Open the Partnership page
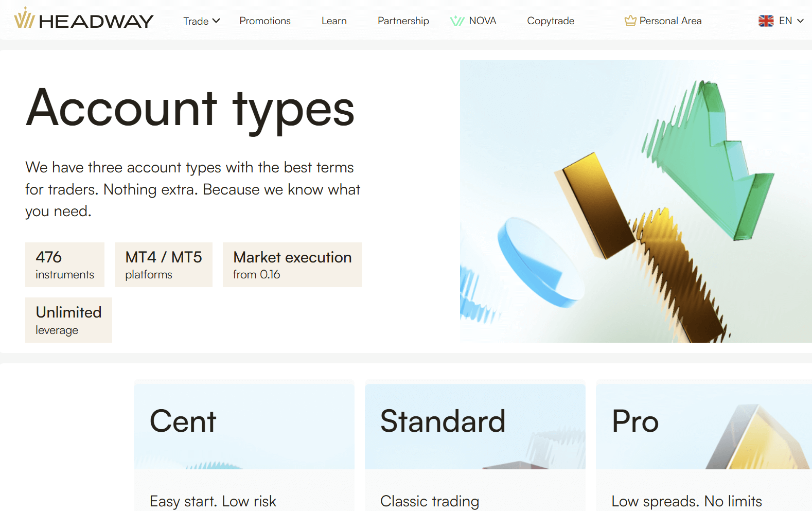This screenshot has height=511, width=812. [x=403, y=21]
